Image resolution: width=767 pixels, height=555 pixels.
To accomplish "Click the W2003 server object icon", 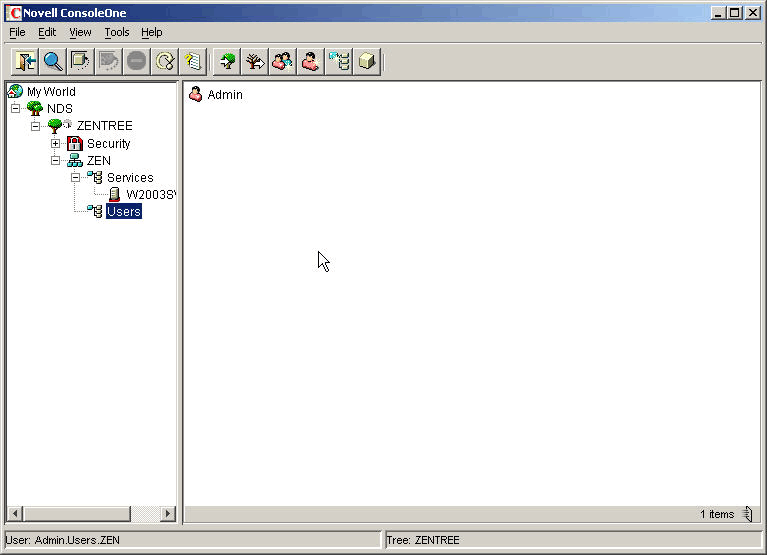I will 114,194.
